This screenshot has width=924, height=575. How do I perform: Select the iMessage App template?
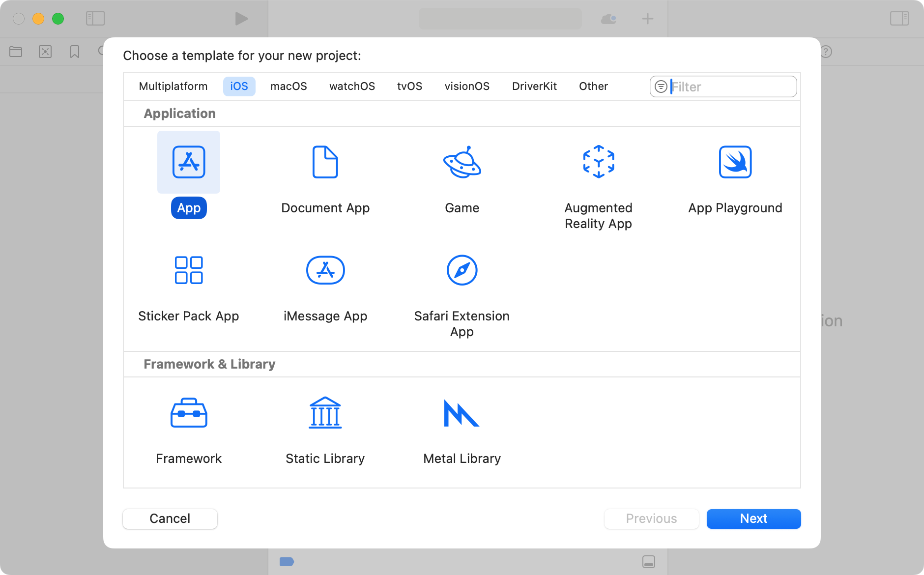coord(325,270)
